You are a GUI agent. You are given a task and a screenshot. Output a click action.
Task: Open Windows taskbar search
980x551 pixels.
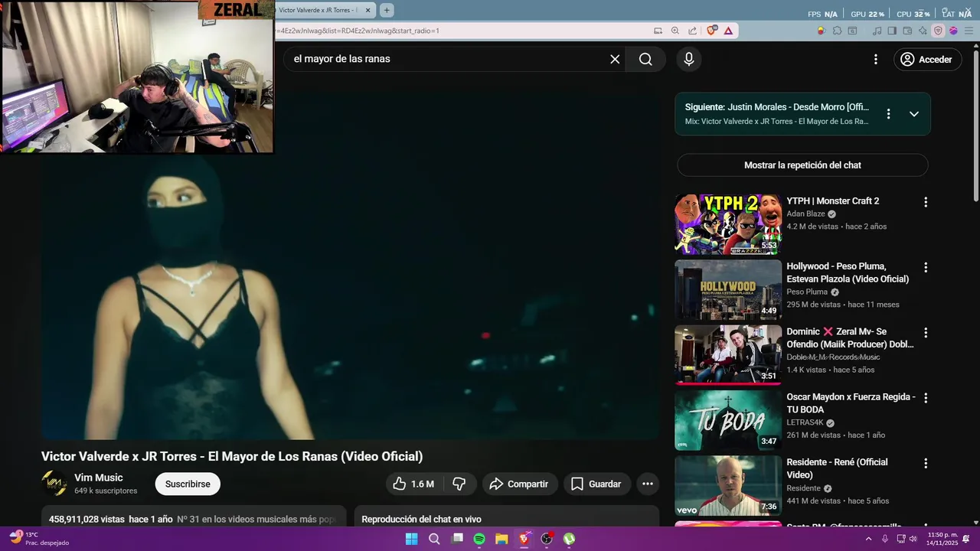coord(434,539)
